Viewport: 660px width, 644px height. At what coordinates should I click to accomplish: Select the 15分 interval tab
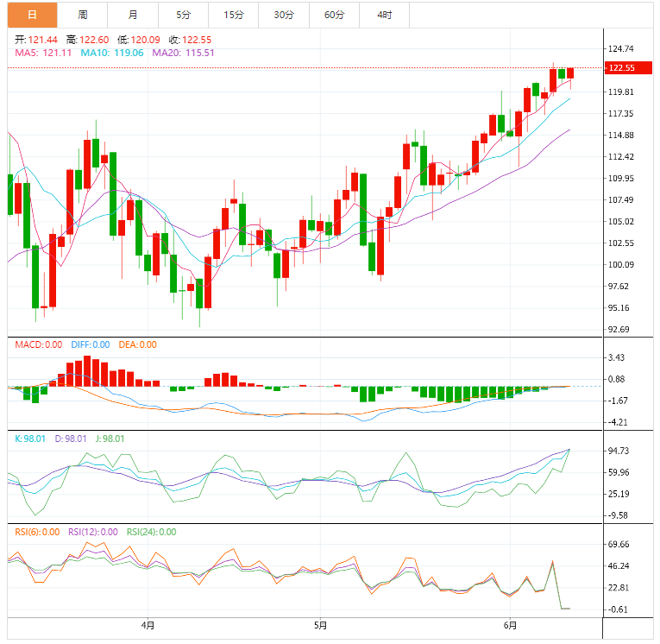(x=233, y=15)
